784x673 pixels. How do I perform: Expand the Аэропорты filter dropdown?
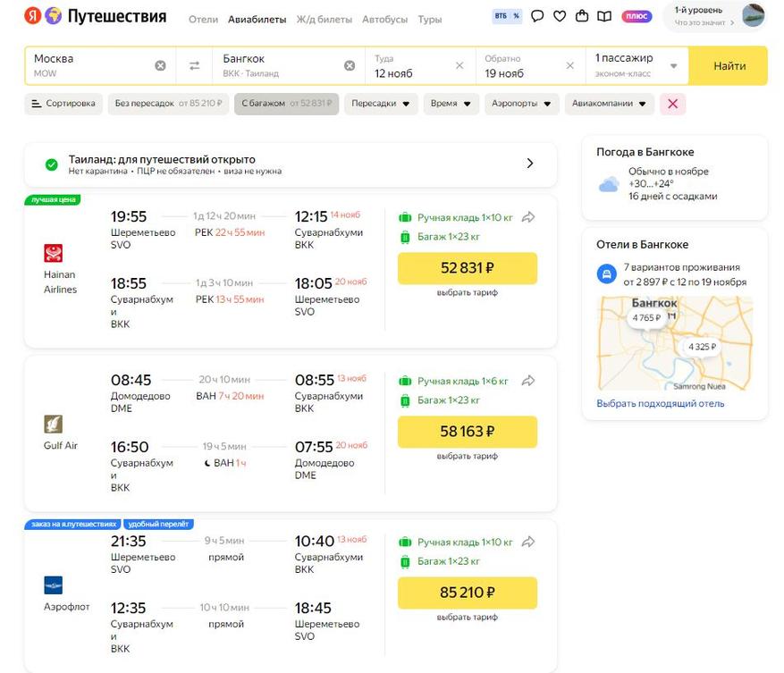tap(521, 104)
